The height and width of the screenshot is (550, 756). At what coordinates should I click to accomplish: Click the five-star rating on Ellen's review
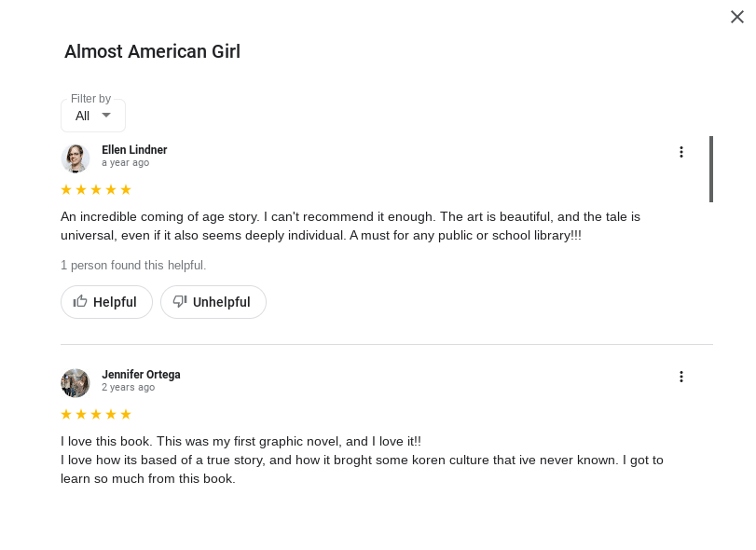click(x=96, y=190)
